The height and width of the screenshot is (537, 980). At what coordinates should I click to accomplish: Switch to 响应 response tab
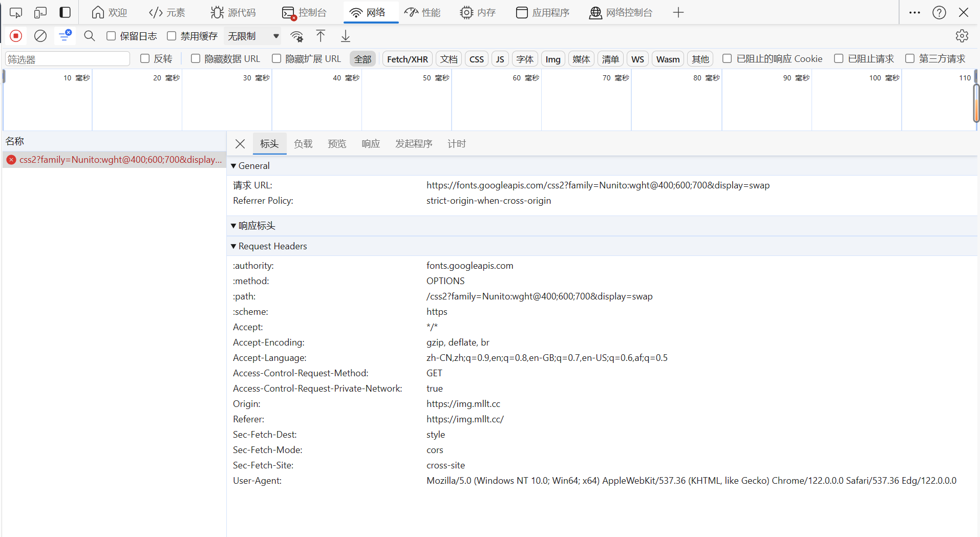(371, 144)
